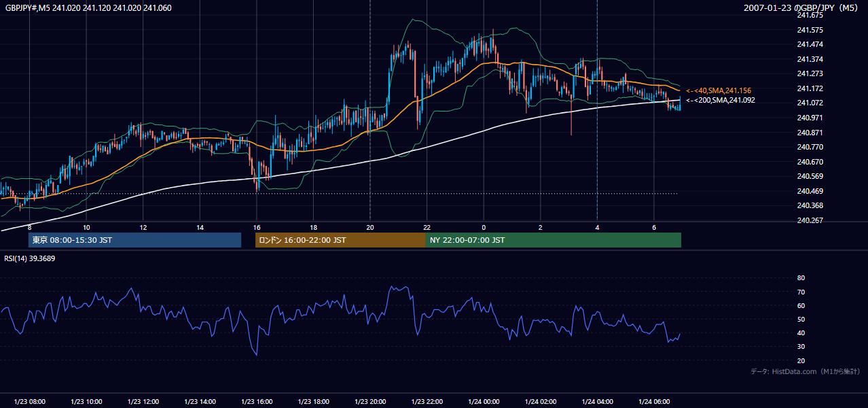Click price axis value 240.569

[810, 176]
